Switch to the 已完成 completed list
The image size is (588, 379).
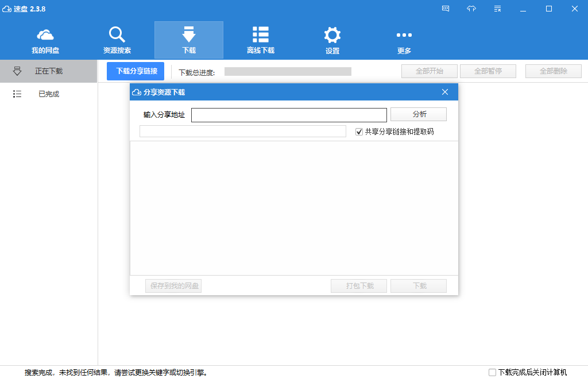tap(49, 94)
